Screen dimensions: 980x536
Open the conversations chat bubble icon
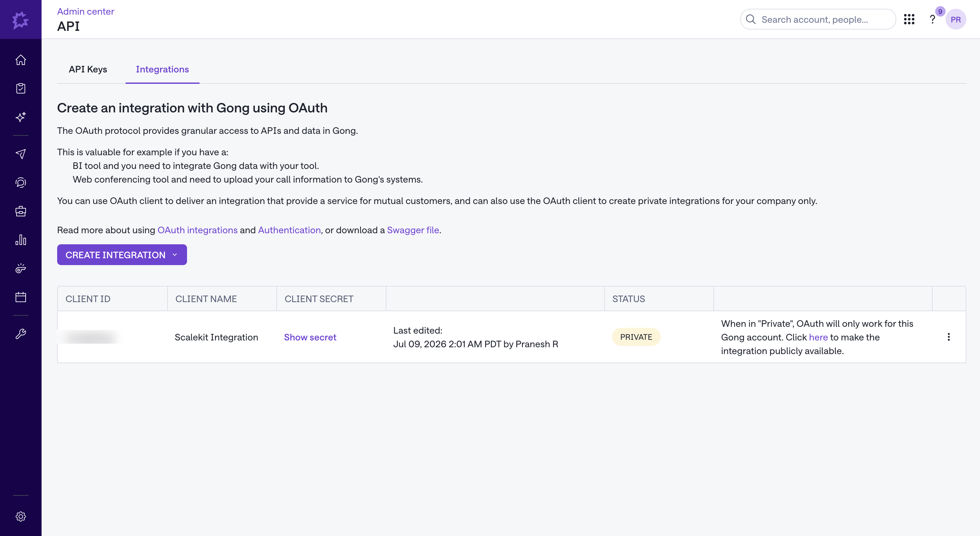pyautogui.click(x=20, y=183)
